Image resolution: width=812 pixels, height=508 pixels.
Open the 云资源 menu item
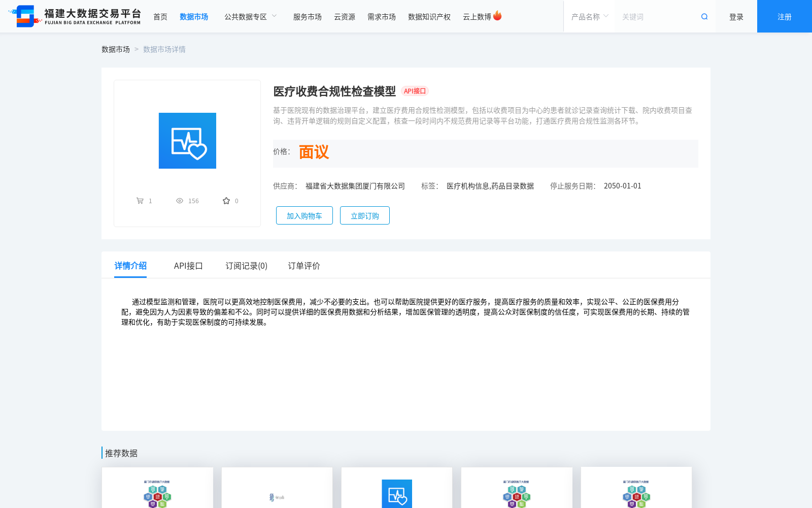click(345, 17)
